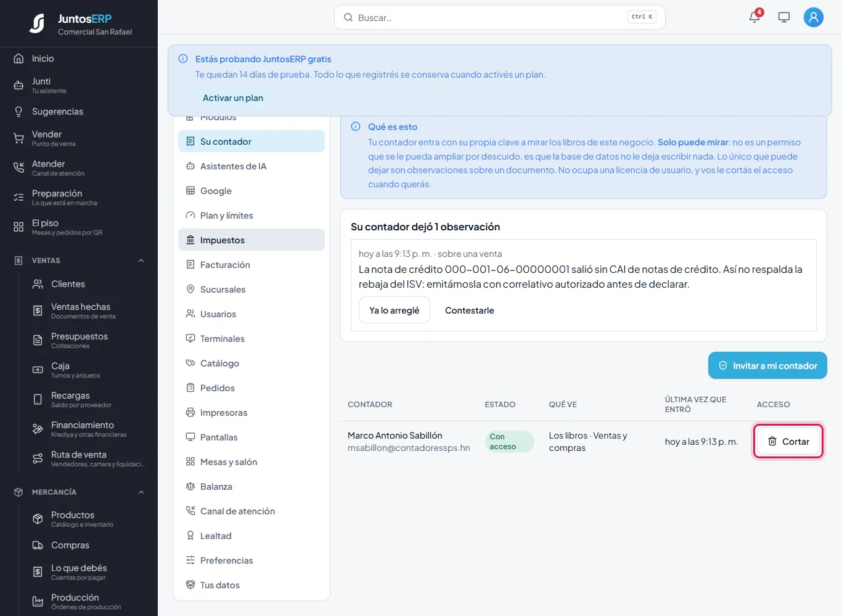
Task: Click the Preparación checklist icon
Action: 18,198
